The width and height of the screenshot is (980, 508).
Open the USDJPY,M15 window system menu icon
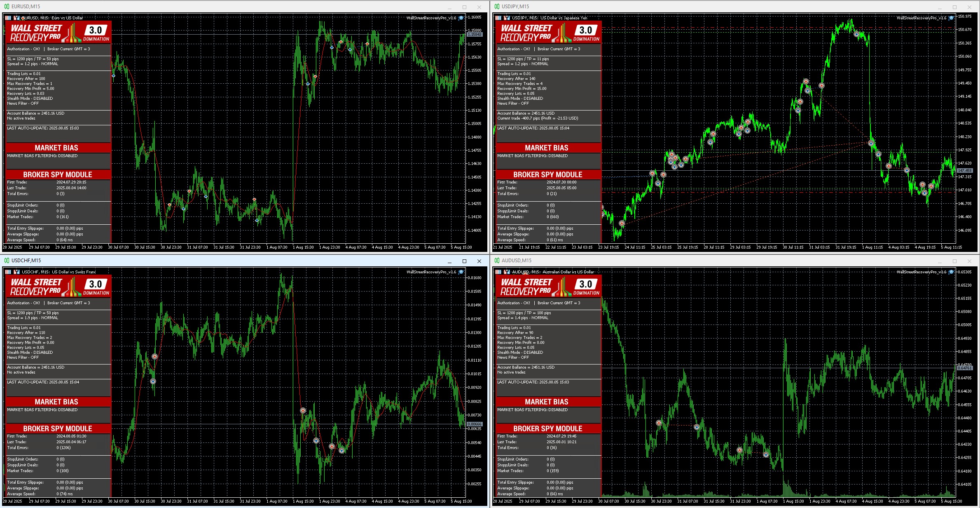(x=497, y=7)
